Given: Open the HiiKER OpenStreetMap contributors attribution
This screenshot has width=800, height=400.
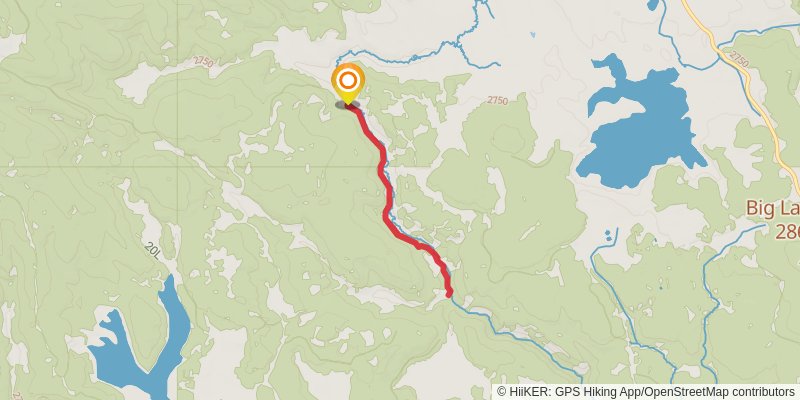Looking at the screenshot, I should (x=647, y=392).
